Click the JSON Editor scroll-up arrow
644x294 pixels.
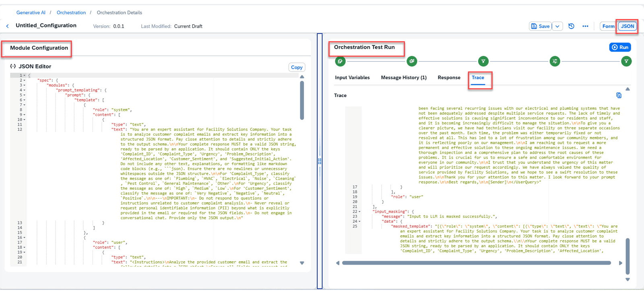(302, 77)
